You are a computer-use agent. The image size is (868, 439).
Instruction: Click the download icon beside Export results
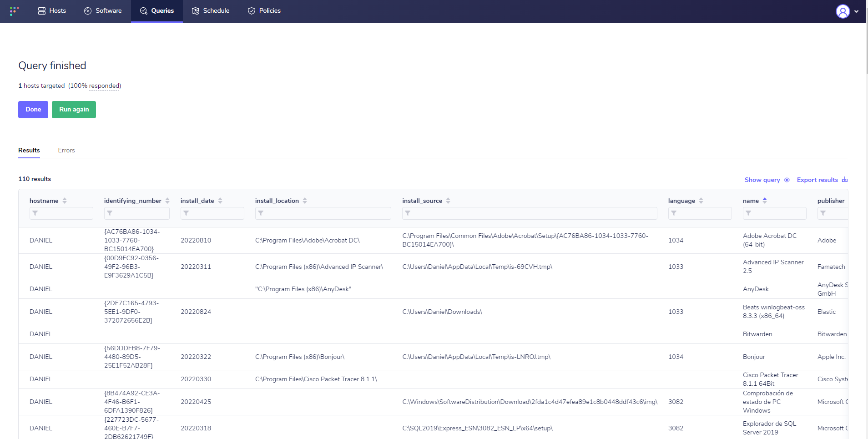click(x=844, y=180)
